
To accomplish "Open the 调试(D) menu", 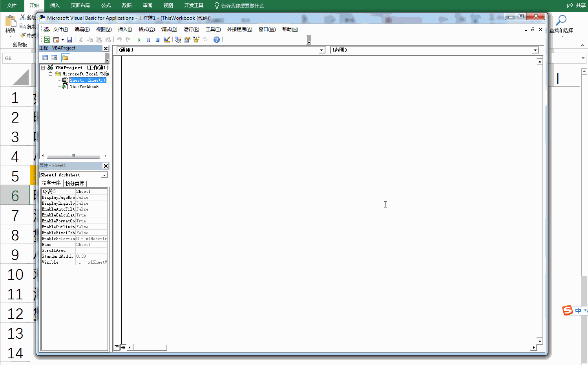I will (169, 29).
